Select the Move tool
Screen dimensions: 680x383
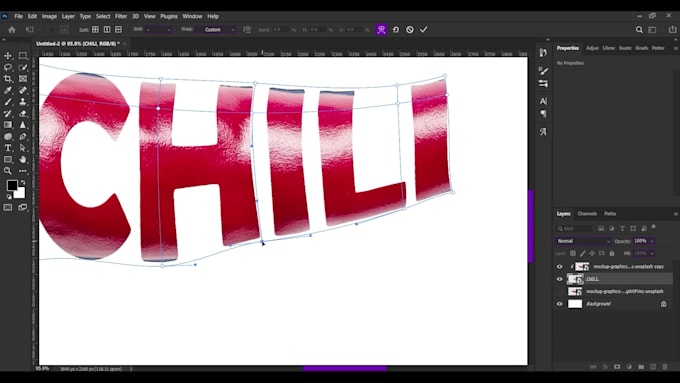8,56
